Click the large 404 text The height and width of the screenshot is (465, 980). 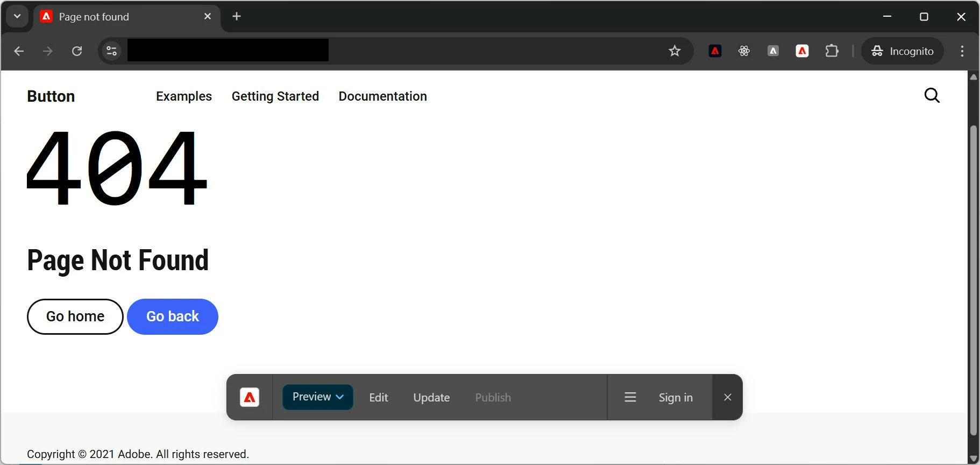point(116,168)
